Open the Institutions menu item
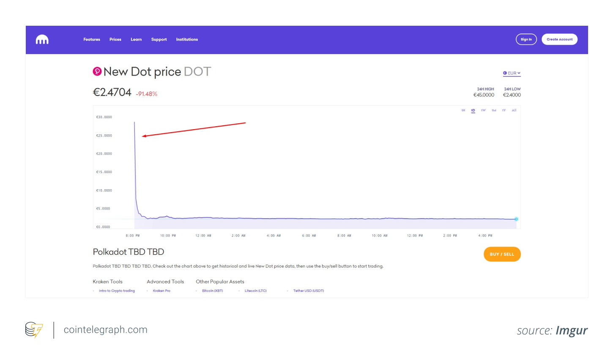 [187, 40]
